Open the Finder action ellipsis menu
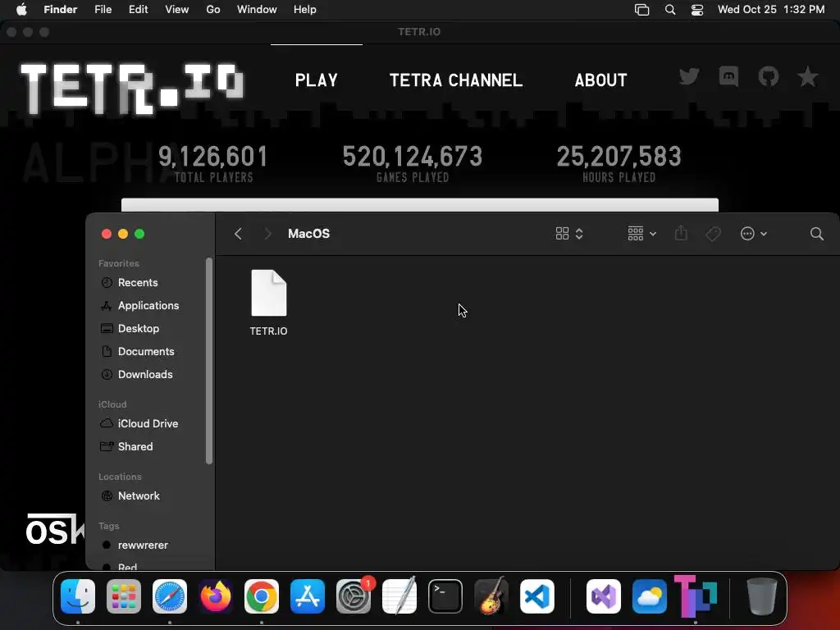The image size is (840, 630). pyautogui.click(x=753, y=234)
